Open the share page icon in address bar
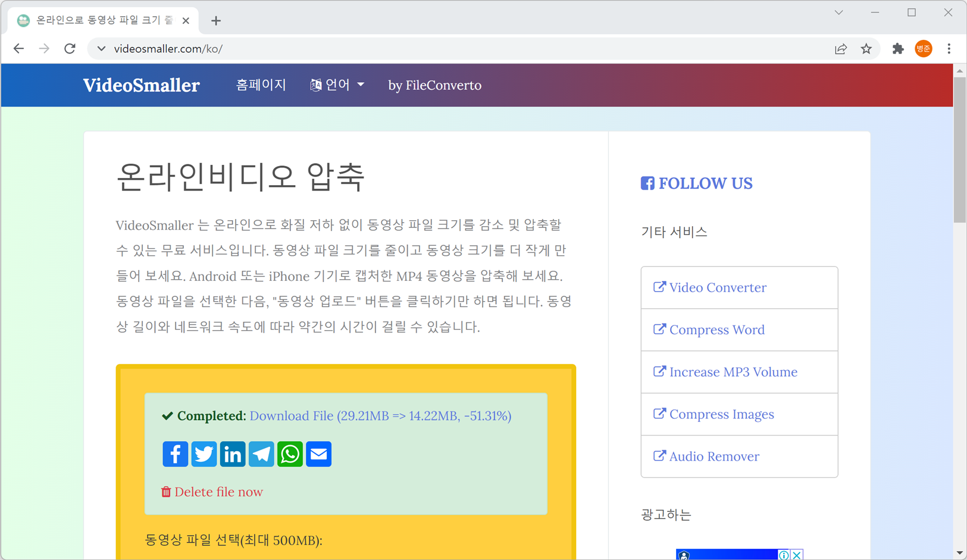This screenshot has height=560, width=967. (840, 49)
